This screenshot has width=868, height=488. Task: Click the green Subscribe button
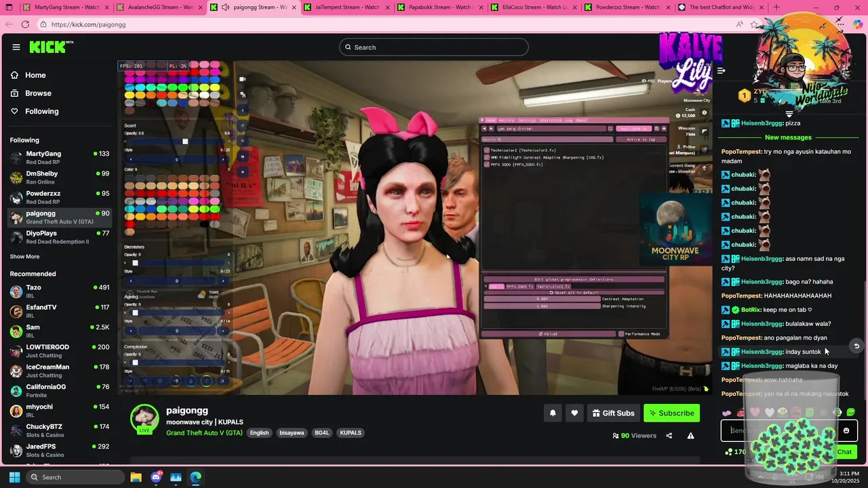tap(671, 413)
